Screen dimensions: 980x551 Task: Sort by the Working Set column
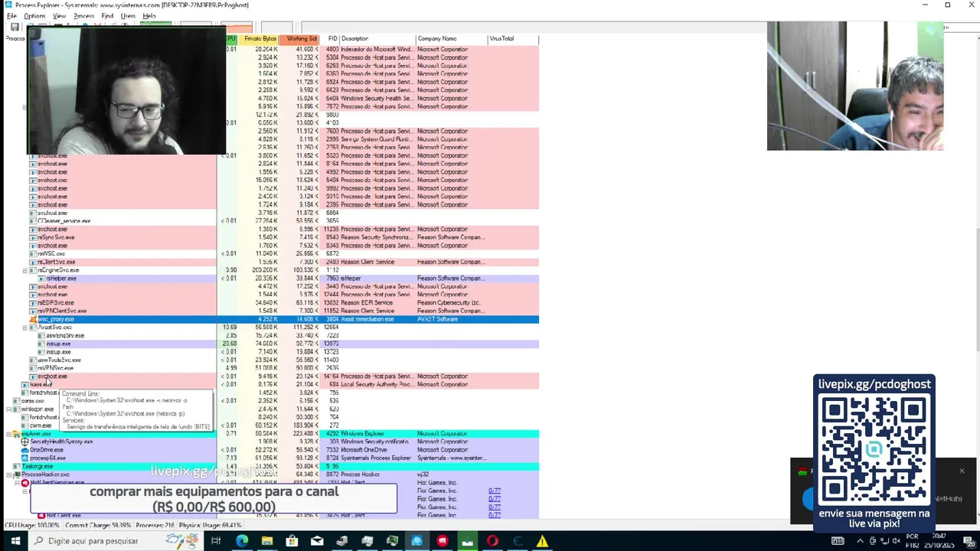[299, 38]
